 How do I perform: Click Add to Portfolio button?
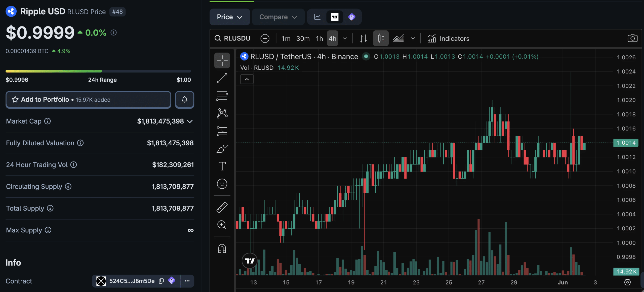pyautogui.click(x=88, y=100)
